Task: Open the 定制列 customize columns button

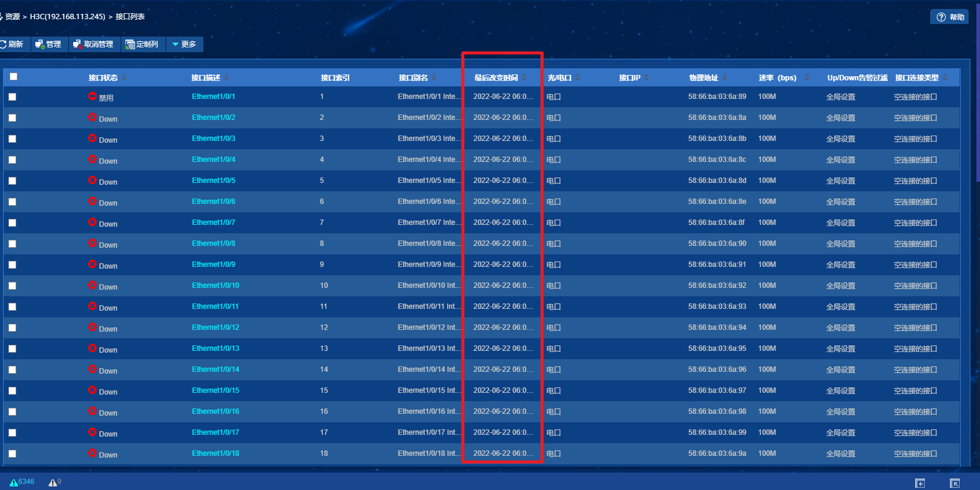Action: point(142,44)
